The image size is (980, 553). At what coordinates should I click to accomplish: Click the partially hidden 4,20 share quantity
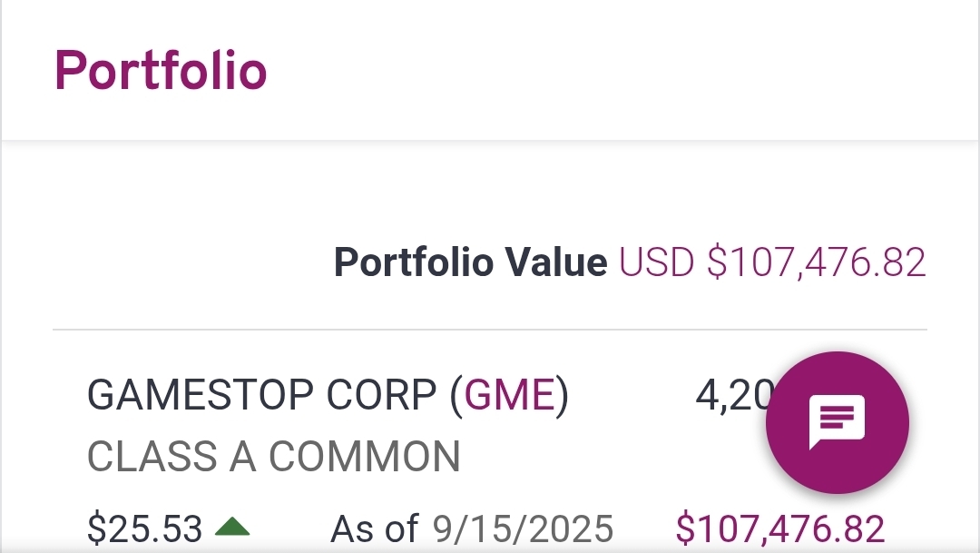tap(734, 395)
